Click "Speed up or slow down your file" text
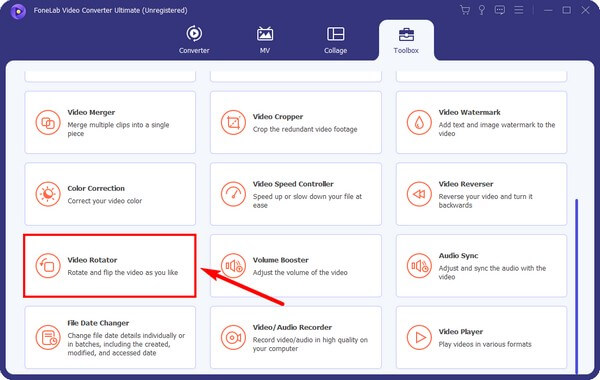The image size is (600, 380). tap(307, 201)
